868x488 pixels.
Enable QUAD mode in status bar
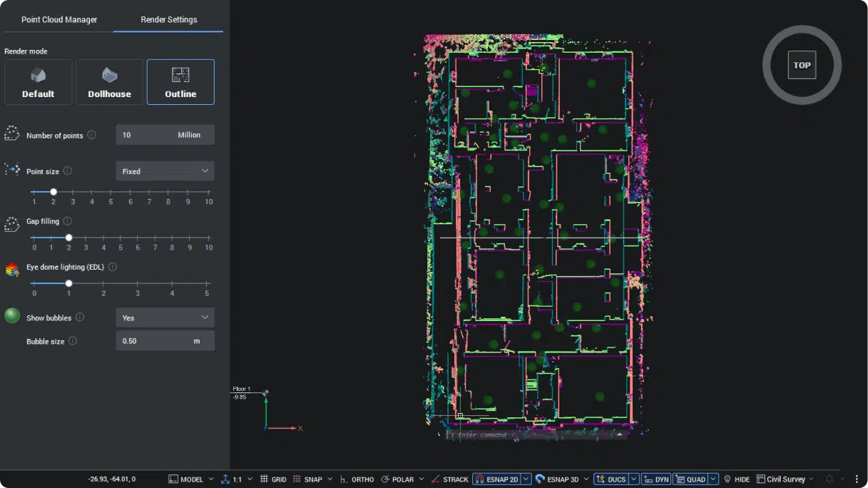click(x=692, y=479)
